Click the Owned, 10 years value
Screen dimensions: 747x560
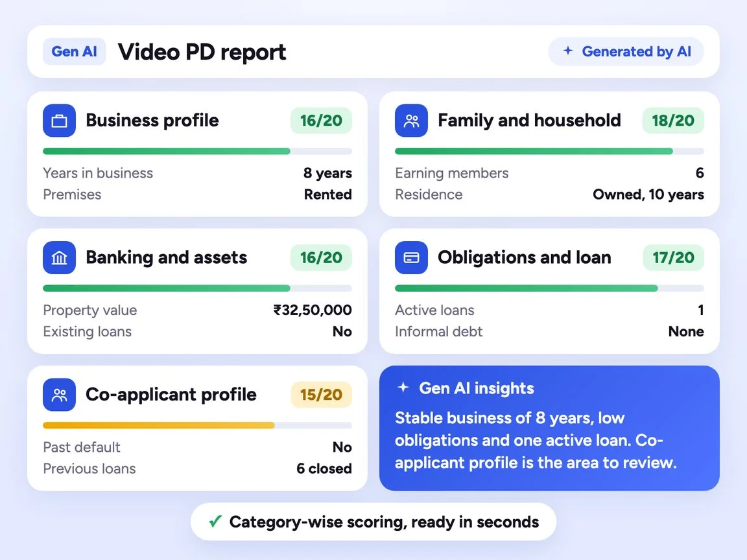tap(648, 194)
